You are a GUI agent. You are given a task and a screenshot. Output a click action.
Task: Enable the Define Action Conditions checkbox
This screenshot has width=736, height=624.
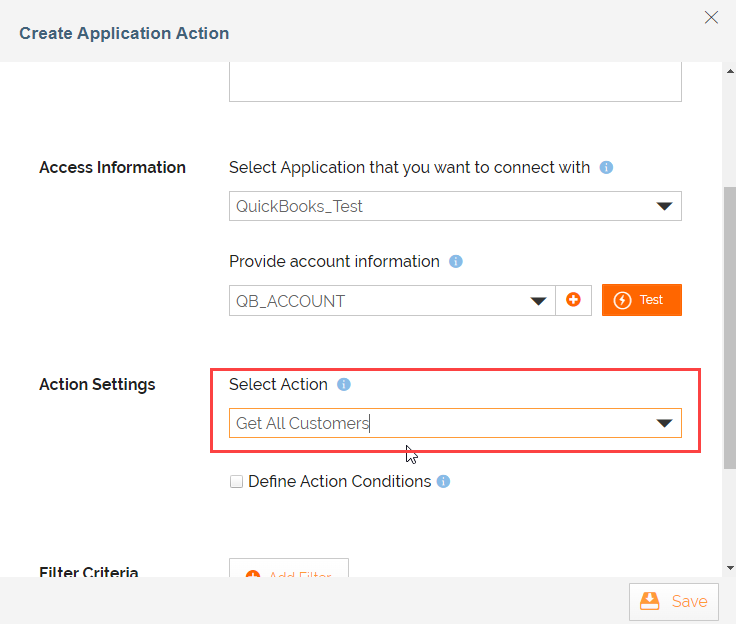[x=237, y=482]
